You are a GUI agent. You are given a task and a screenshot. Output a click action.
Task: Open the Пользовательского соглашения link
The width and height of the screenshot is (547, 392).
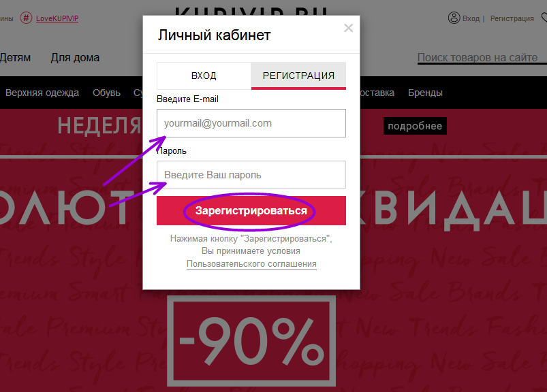[251, 264]
